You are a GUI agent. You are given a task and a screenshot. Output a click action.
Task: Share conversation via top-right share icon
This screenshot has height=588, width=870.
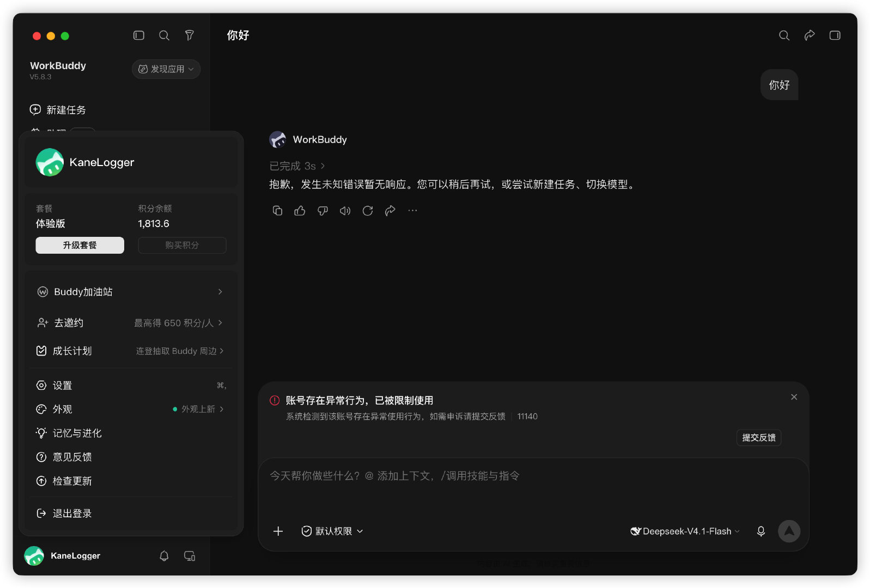[x=810, y=35]
